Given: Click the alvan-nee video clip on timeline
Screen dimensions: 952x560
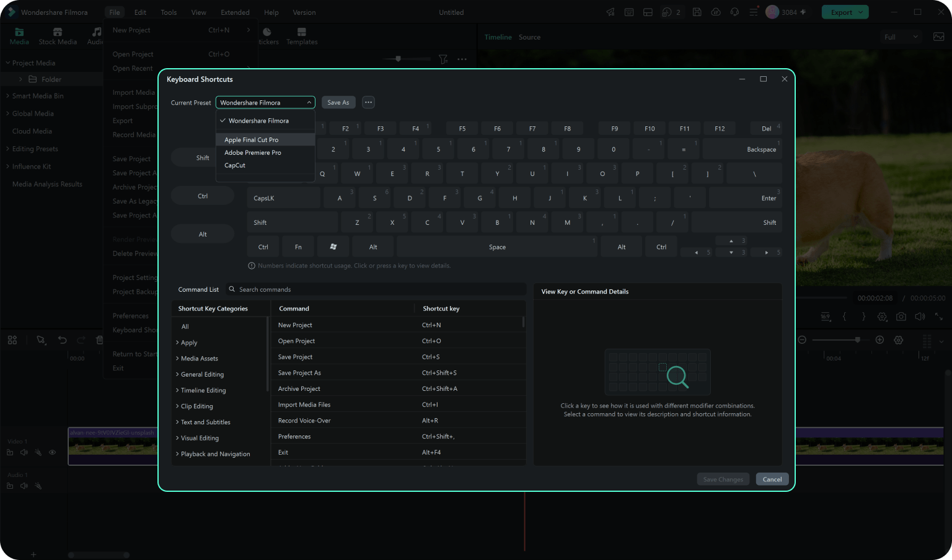Looking at the screenshot, I should tap(112, 446).
